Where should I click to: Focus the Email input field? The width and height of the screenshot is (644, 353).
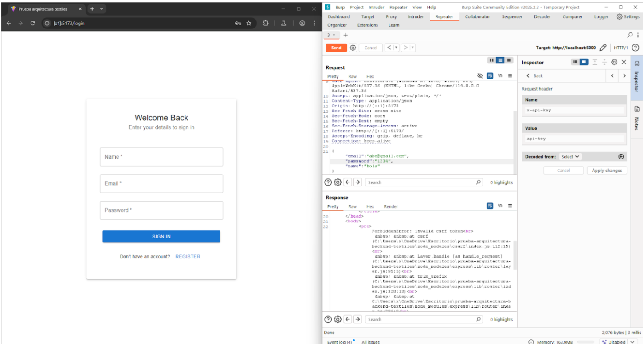pyautogui.click(x=161, y=183)
